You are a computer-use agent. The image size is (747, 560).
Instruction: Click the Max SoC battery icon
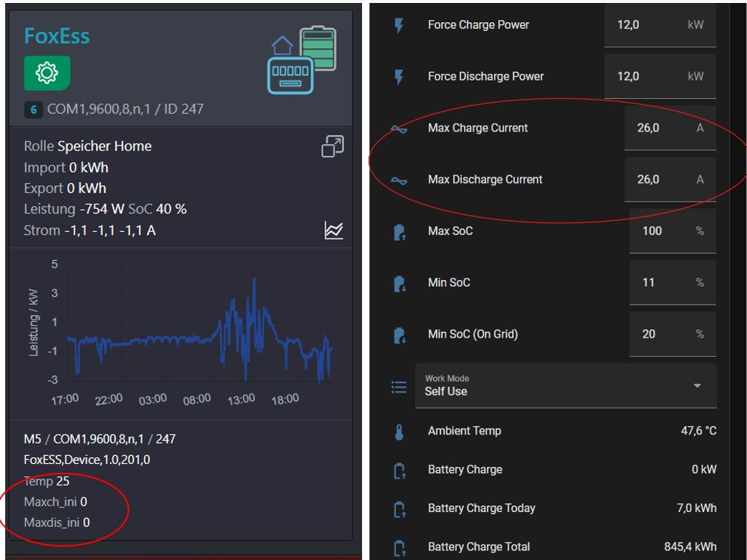point(399,232)
